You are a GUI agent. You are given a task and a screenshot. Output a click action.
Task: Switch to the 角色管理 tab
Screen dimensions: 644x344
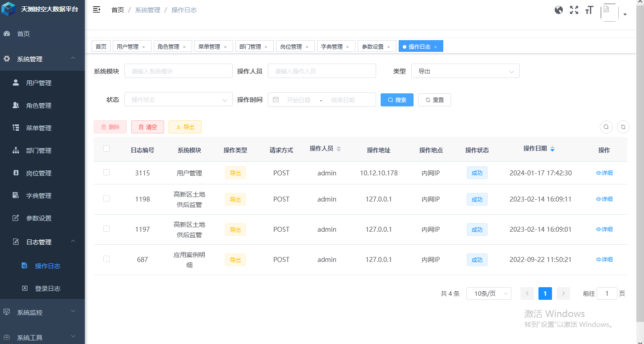(x=169, y=46)
